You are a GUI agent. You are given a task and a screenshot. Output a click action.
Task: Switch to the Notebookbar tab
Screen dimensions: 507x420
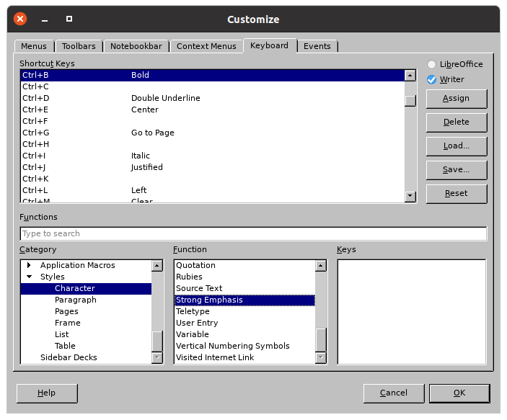[136, 46]
